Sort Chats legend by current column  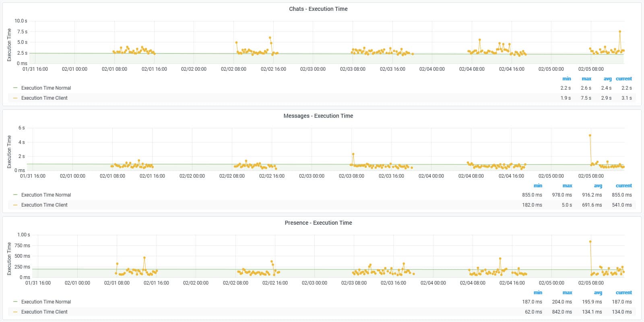click(x=623, y=79)
